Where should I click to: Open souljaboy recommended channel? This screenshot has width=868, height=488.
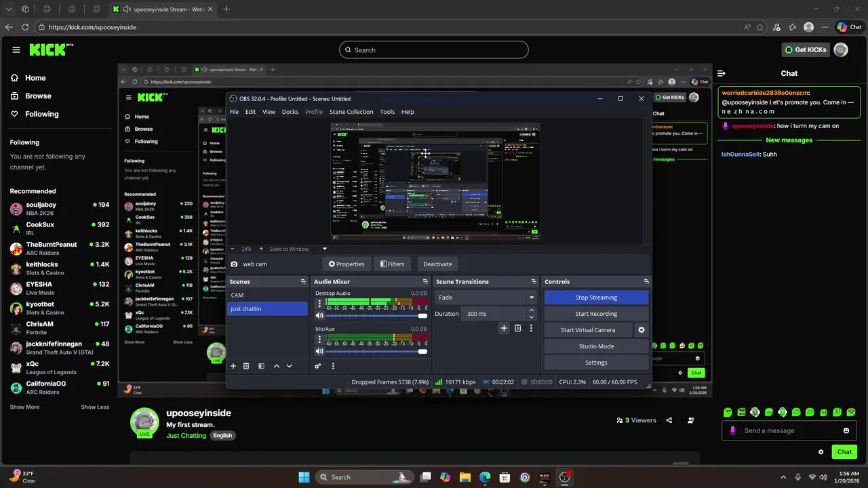[60, 208]
